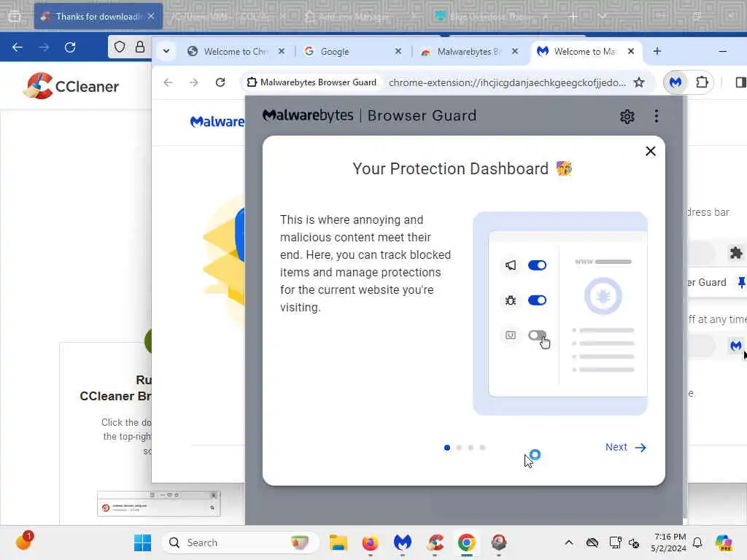Open Browser Guard settings gear
Viewport: 747px width, 560px height.
(627, 116)
